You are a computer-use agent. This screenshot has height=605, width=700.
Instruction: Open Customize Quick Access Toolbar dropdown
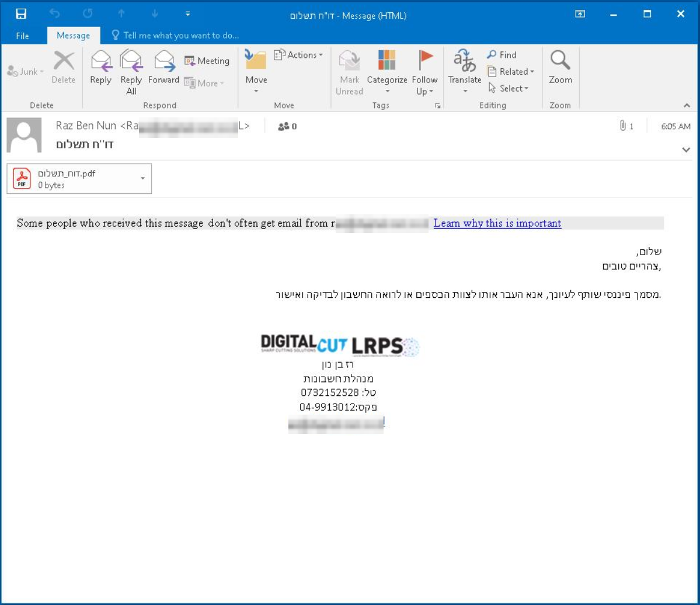click(x=188, y=14)
